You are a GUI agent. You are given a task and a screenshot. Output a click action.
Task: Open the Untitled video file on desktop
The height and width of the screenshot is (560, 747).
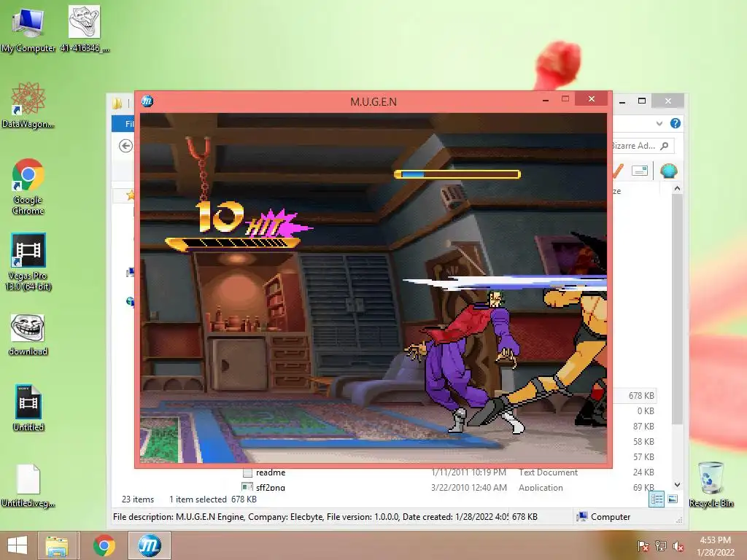pos(28,408)
